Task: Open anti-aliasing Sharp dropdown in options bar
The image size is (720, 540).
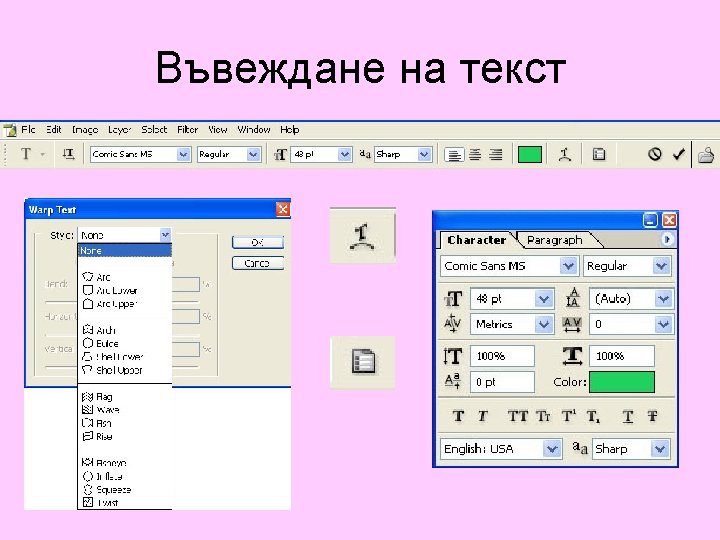Action: coord(424,154)
